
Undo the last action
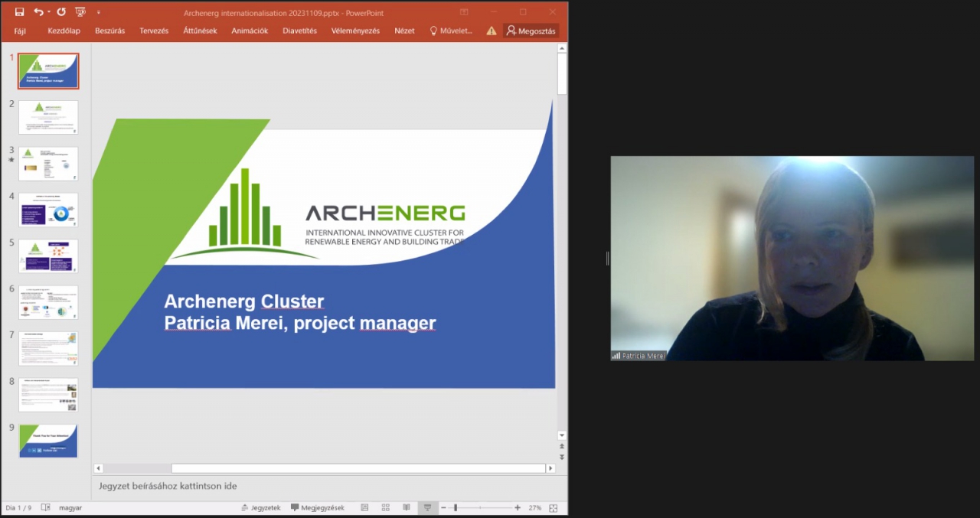(x=38, y=12)
